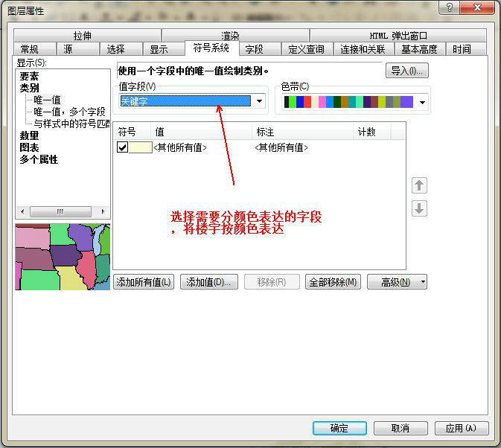This screenshot has height=448, width=501.
Task: Select 数量 in the display list
Action: 29,135
